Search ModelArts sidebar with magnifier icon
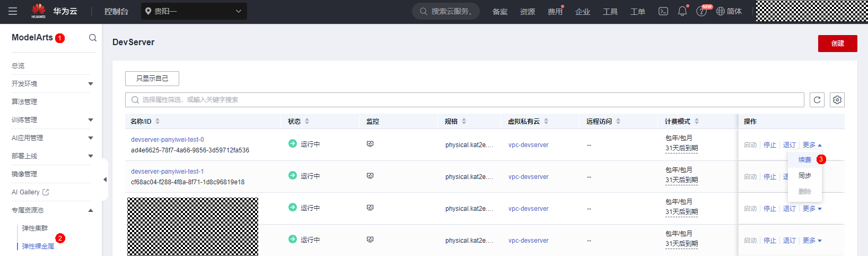Image resolution: width=868 pixels, height=256 pixels. 93,38
